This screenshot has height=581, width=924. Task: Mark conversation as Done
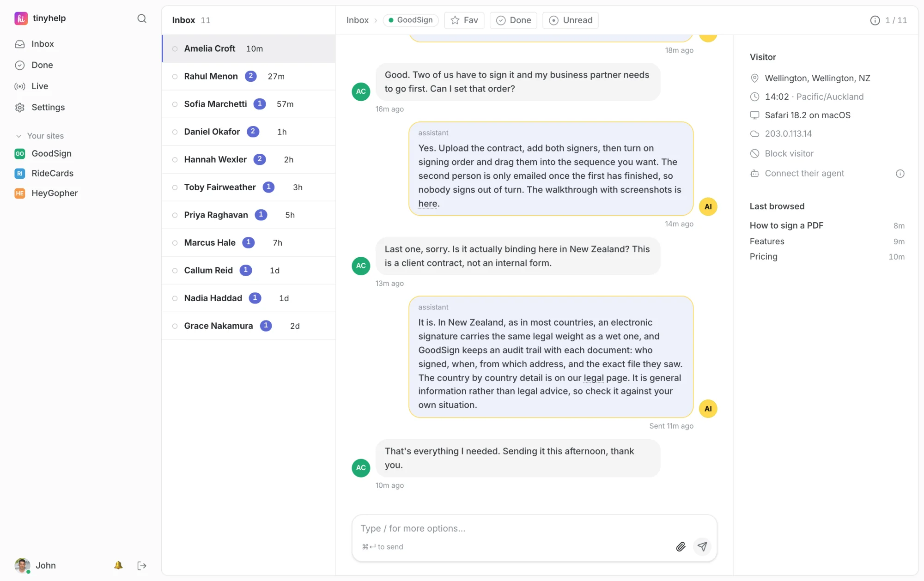pyautogui.click(x=513, y=20)
